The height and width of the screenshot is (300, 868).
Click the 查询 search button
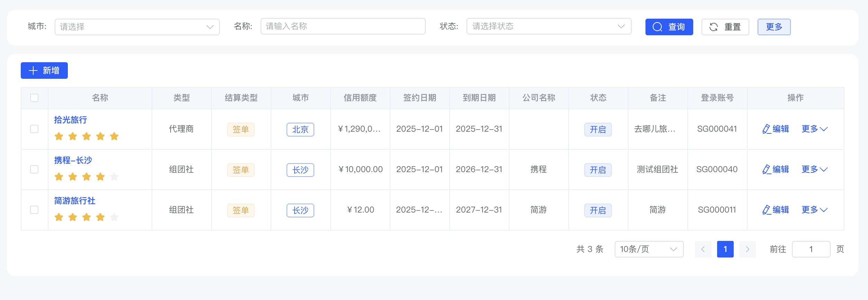pos(669,27)
